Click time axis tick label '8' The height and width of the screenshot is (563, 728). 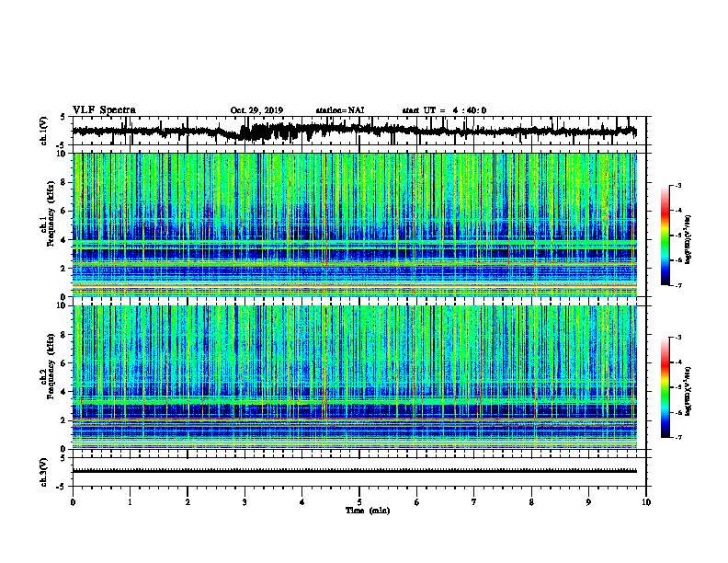[x=531, y=502]
